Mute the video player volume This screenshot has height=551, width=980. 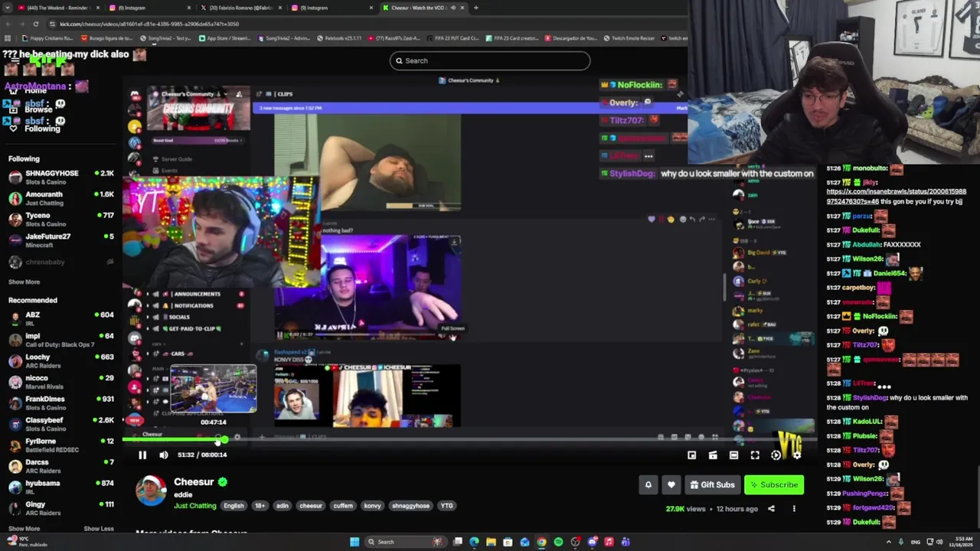pos(163,455)
